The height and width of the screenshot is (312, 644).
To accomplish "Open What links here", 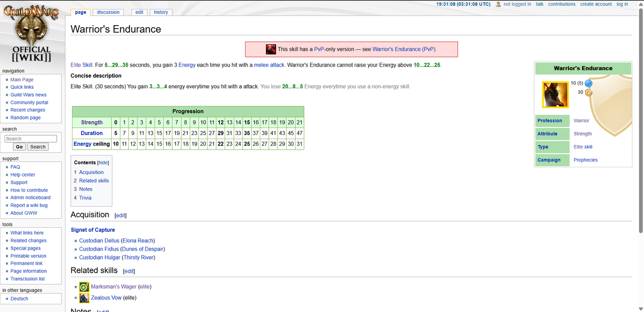I will (x=27, y=233).
